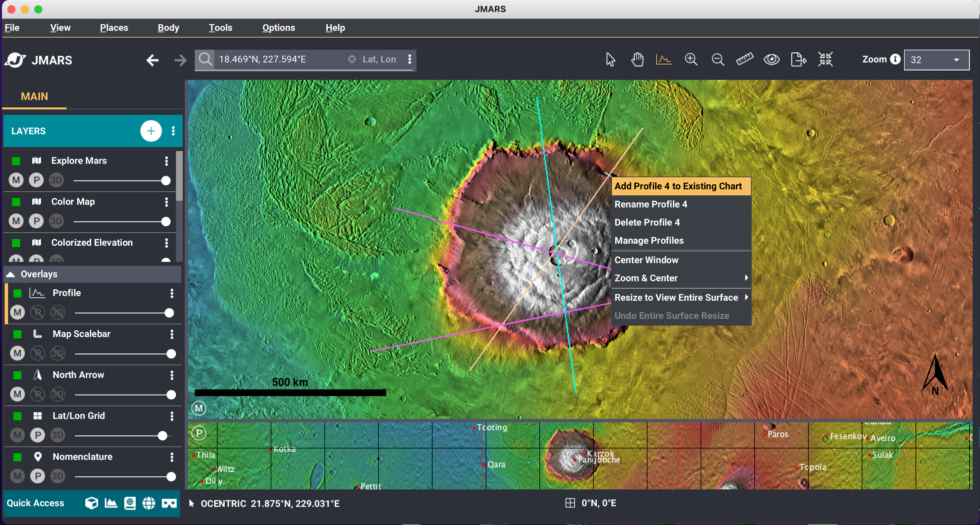Open Explore Mars layer options menu
Viewport: 980px width, 525px height.
[x=166, y=161]
